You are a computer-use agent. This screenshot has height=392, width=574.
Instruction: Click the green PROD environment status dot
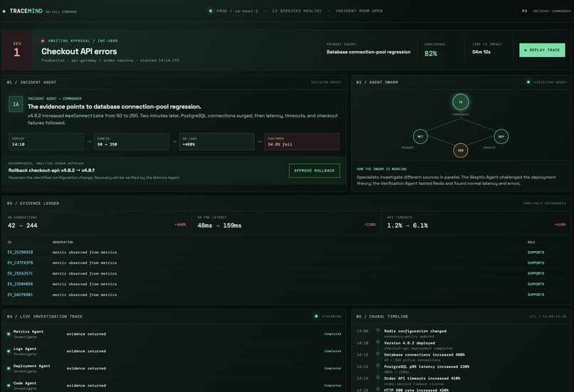(x=210, y=11)
